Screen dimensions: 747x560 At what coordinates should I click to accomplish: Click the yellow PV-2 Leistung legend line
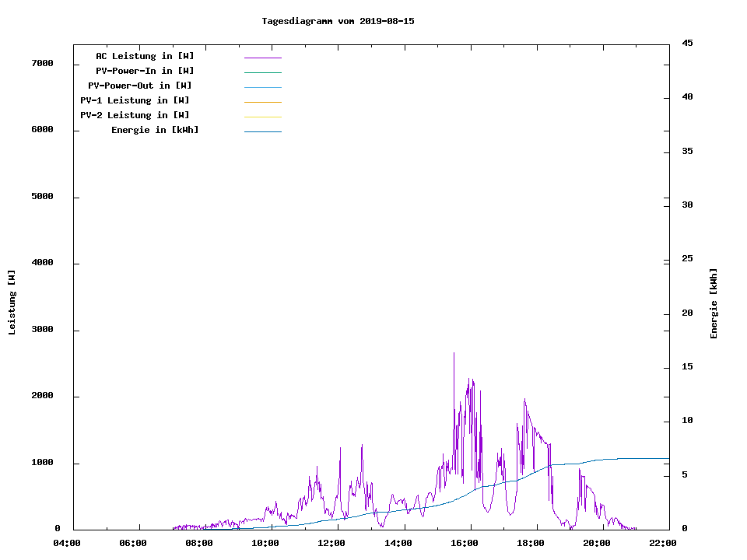point(262,117)
